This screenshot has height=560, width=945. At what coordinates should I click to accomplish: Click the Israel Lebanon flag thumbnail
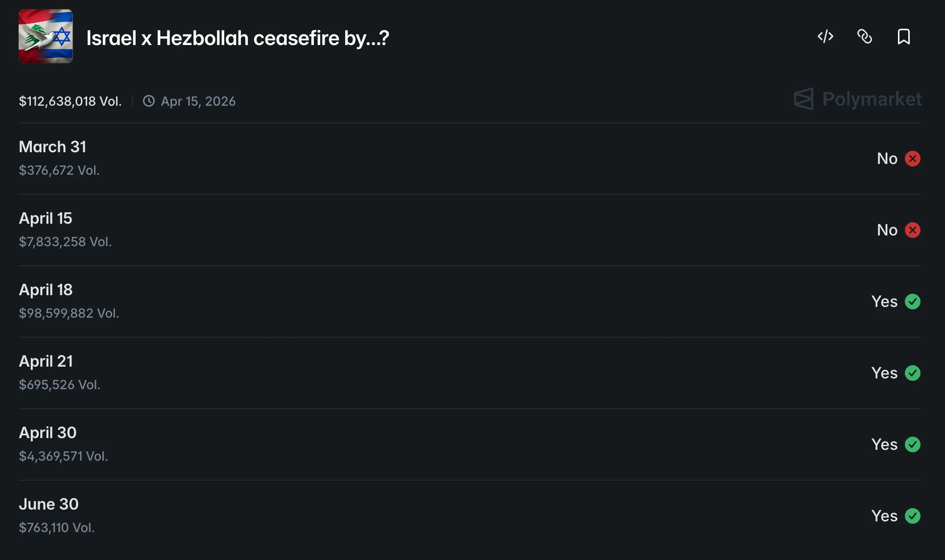click(46, 36)
